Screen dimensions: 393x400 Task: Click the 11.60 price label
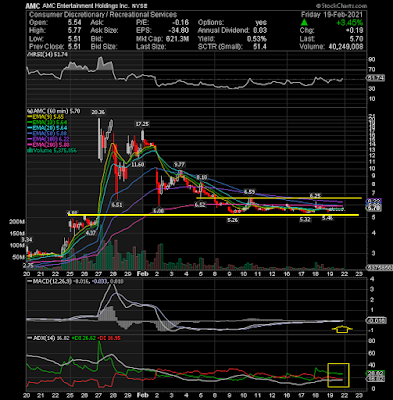137,164
